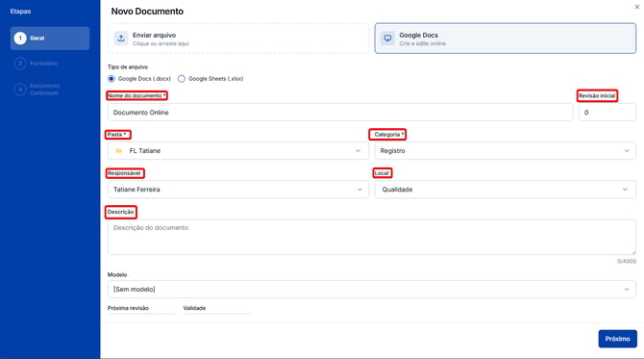Click the chevron arrow of the Responsável field

pos(359,190)
